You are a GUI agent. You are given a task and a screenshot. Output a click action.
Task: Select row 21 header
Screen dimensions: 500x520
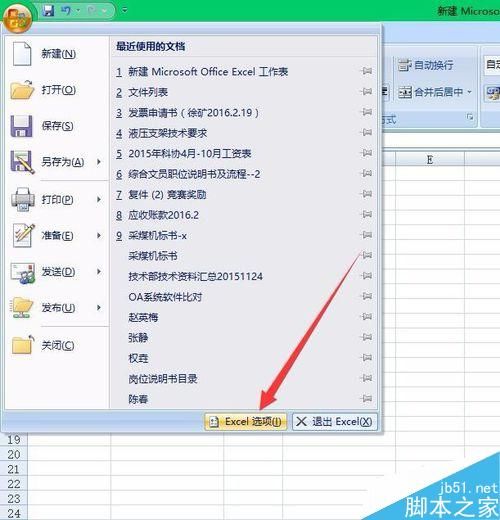pos(14,469)
